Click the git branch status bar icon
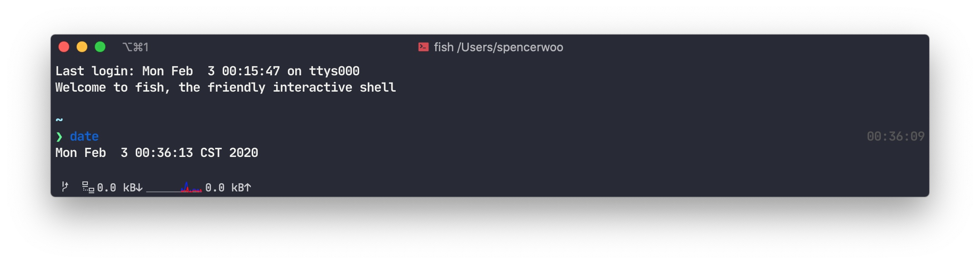 [65, 186]
